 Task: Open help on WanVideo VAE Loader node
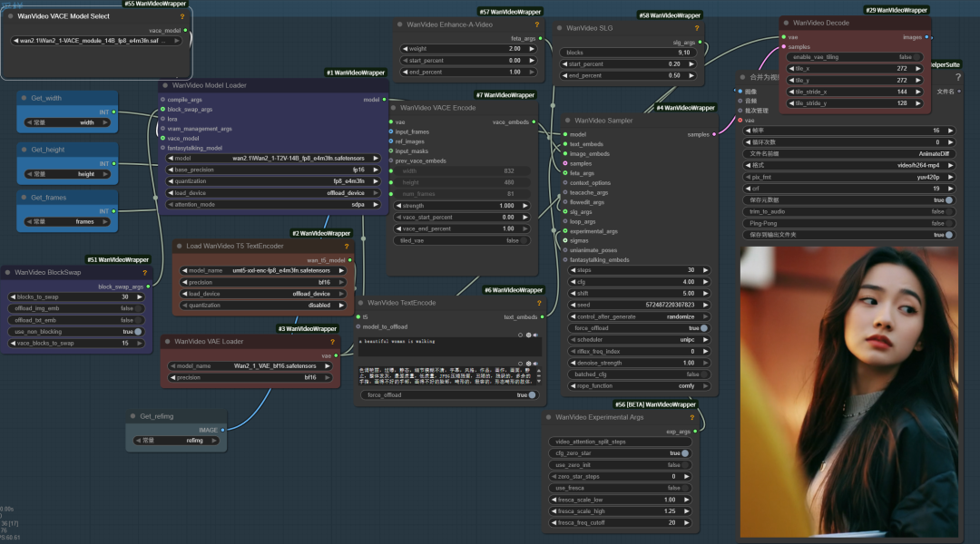click(332, 342)
